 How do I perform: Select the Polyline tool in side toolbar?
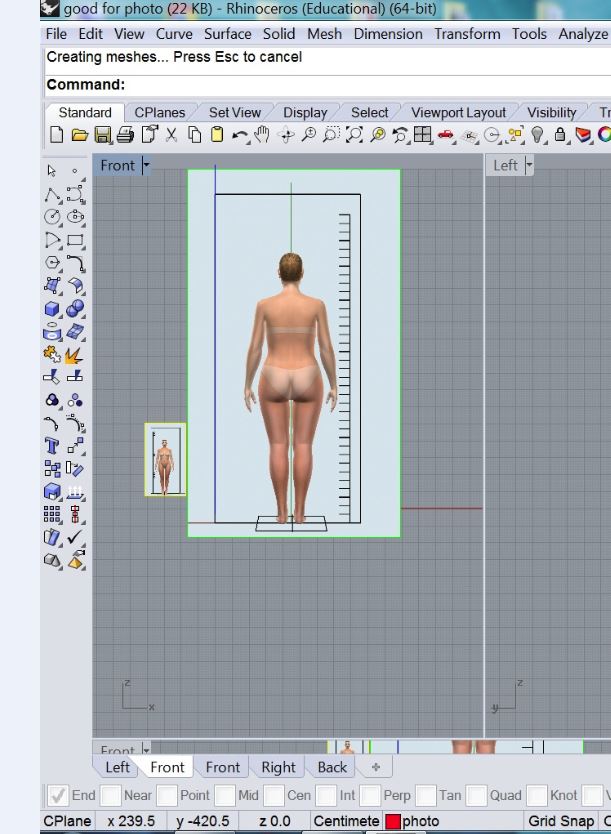tap(52, 195)
